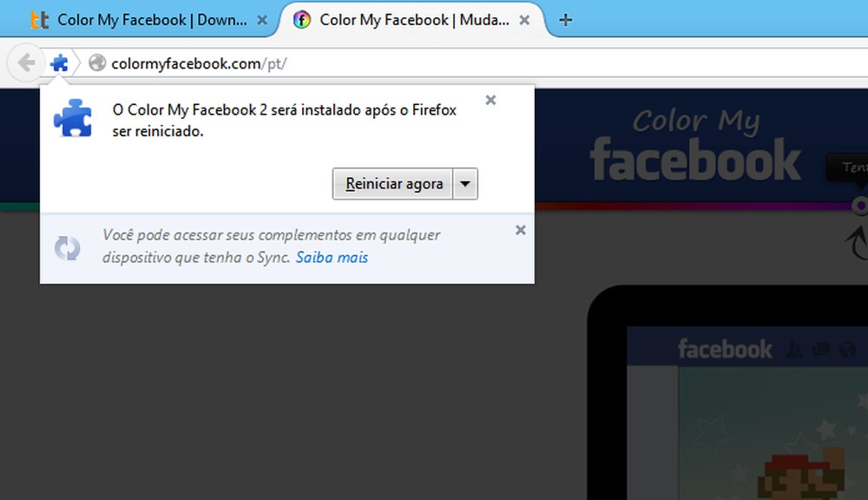
Task: Click the Tent speech bubble on the page
Action: [855, 167]
